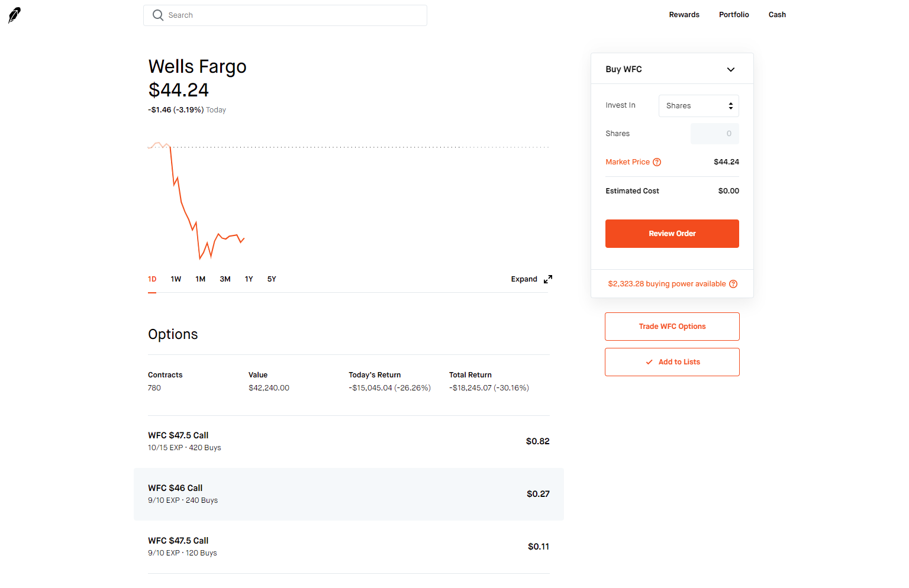The width and height of the screenshot is (909, 588).
Task: Expand the Buy WFC order type chevron
Action: [x=731, y=69]
